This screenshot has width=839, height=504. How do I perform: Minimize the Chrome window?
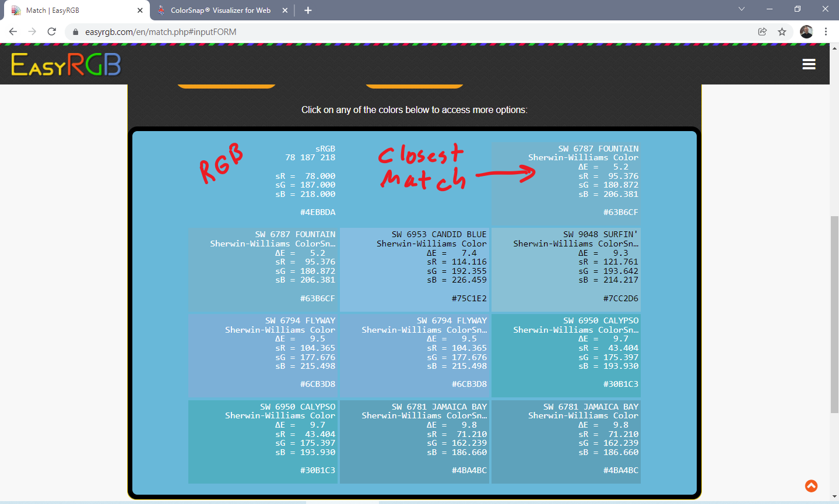[770, 9]
